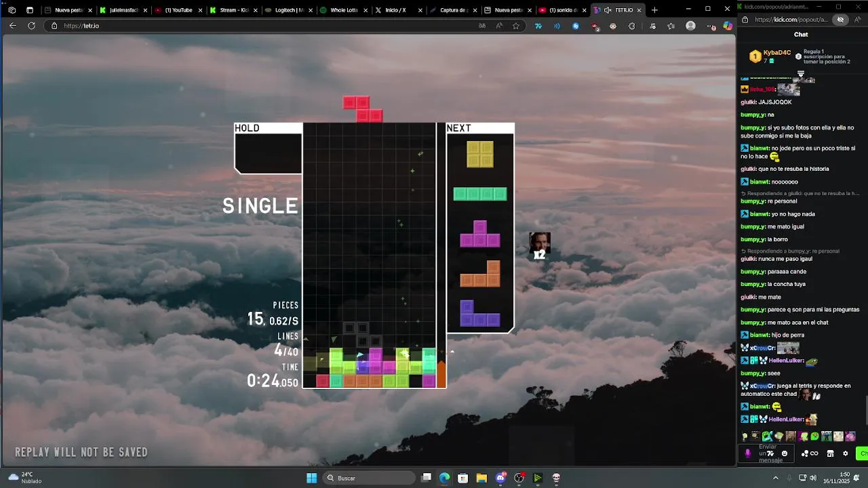Click the 'Respondiendo a giulkl' reply reference
The height and width of the screenshot is (488, 868).
click(800, 193)
